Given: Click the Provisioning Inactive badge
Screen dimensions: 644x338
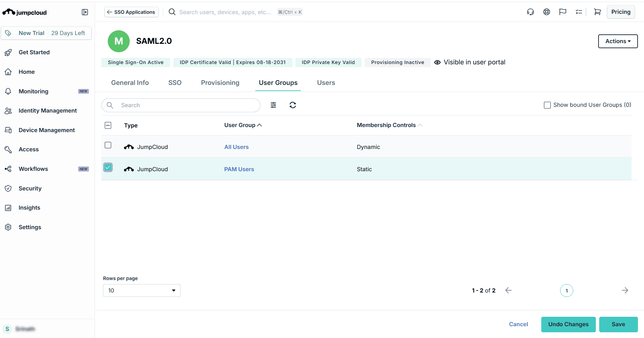Looking at the screenshot, I should coord(398,62).
